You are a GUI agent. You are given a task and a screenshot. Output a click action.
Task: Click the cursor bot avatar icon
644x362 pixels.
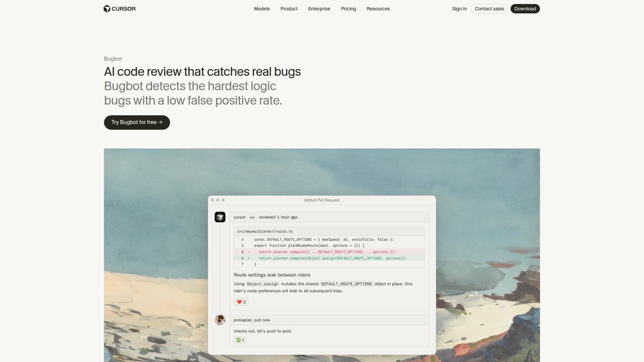[220, 217]
